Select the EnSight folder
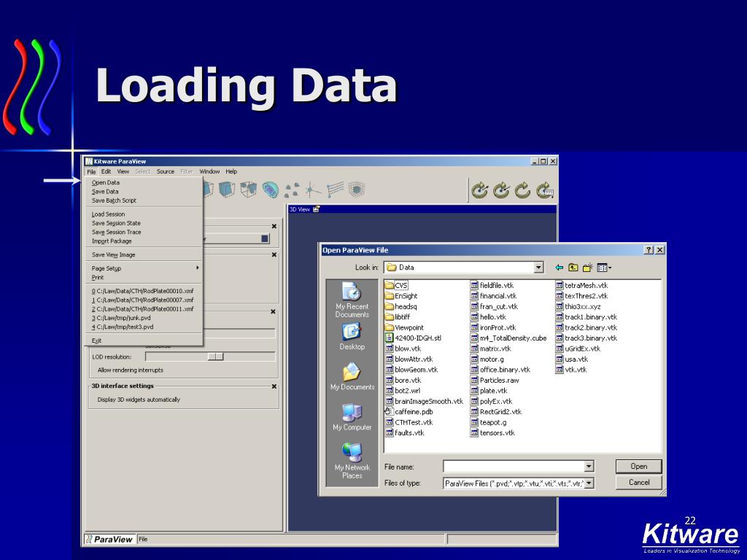 tap(401, 296)
